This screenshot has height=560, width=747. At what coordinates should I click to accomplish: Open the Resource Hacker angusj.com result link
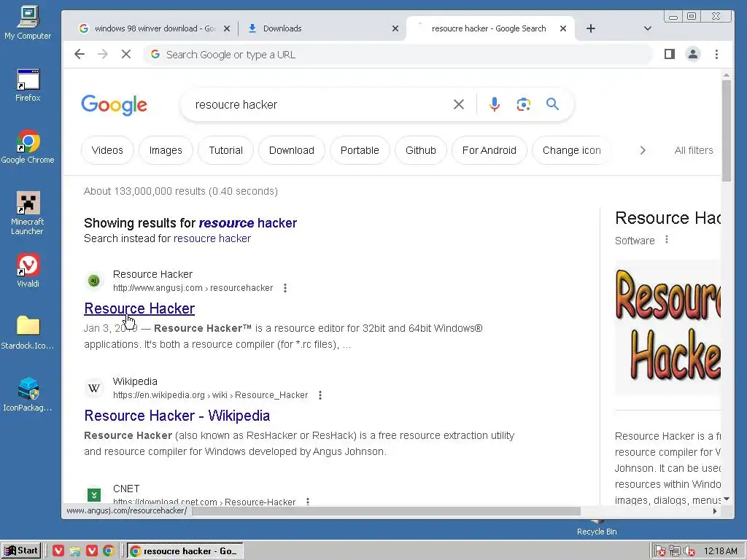tap(139, 308)
